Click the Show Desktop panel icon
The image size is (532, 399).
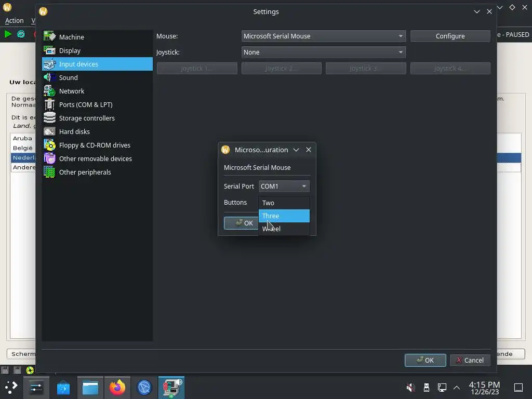point(518,388)
